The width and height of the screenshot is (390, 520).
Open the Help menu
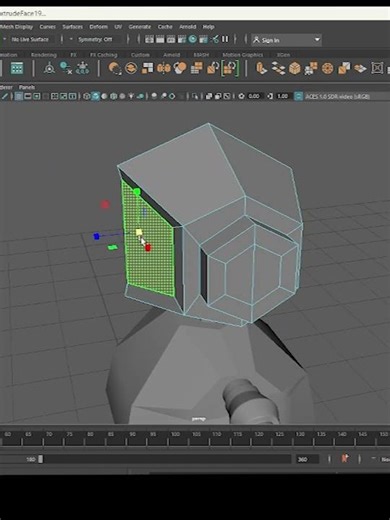point(208,27)
